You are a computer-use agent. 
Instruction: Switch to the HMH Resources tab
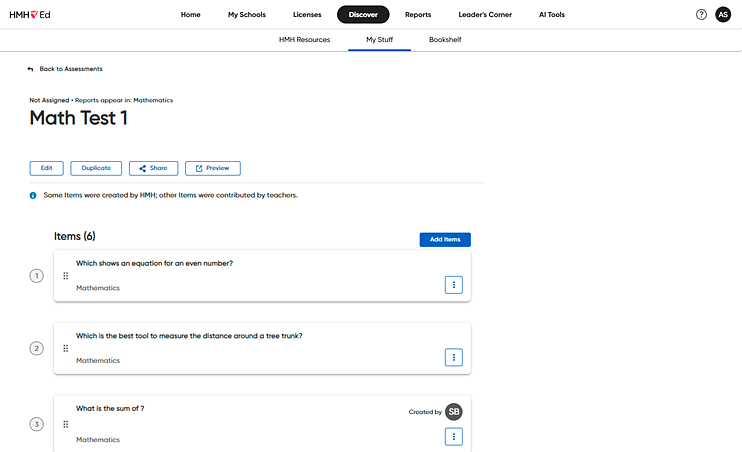point(304,40)
